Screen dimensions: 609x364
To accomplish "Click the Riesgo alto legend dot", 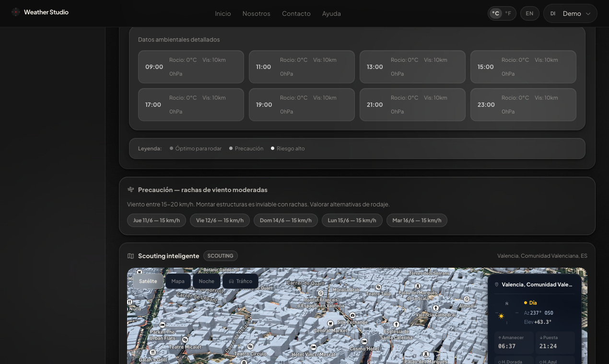I will point(272,148).
